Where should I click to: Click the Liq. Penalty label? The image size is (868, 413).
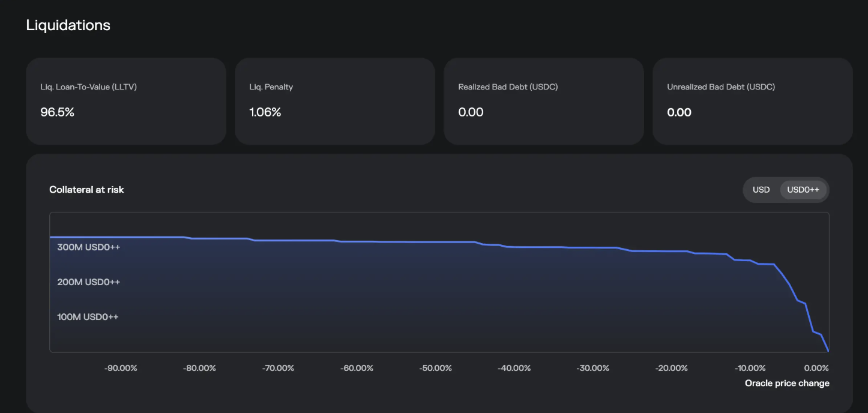click(x=271, y=87)
